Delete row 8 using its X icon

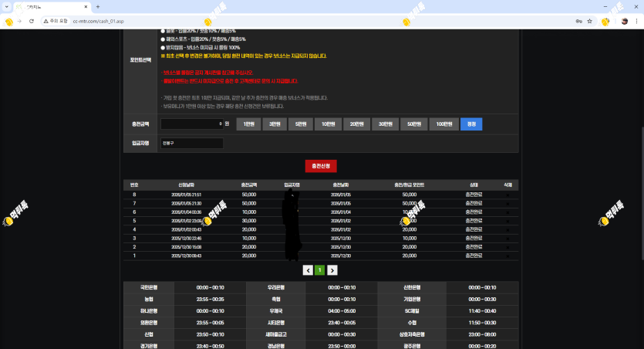(507, 195)
